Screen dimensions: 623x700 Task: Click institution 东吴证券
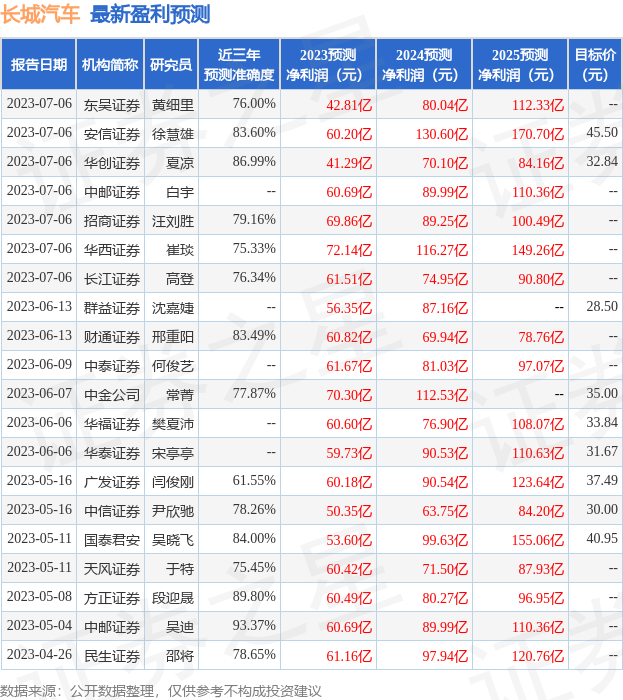112,105
